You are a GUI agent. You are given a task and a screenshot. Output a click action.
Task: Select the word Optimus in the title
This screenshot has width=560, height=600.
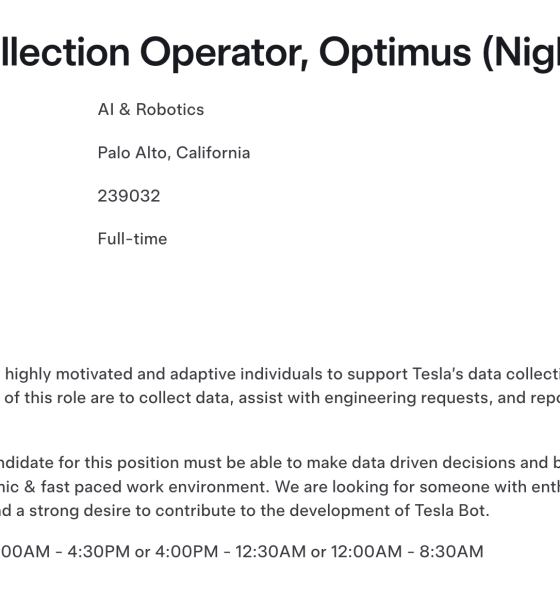click(395, 53)
